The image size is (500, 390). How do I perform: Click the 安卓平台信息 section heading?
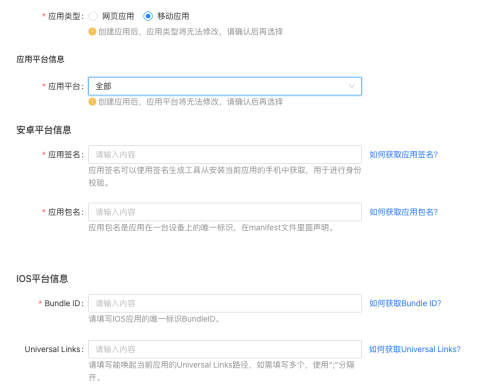click(x=44, y=130)
